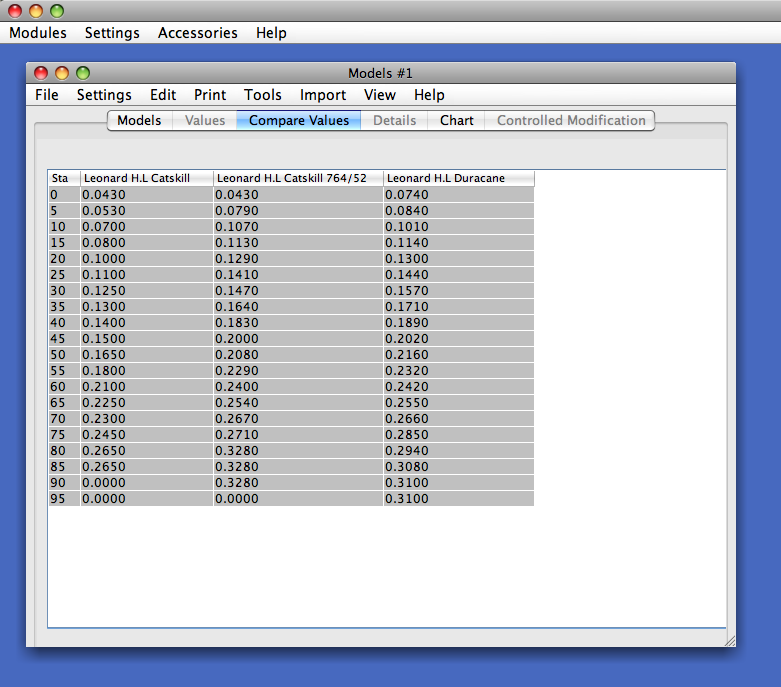
Task: Select Catskill 764/52 value 0.1290
Action: (x=298, y=259)
